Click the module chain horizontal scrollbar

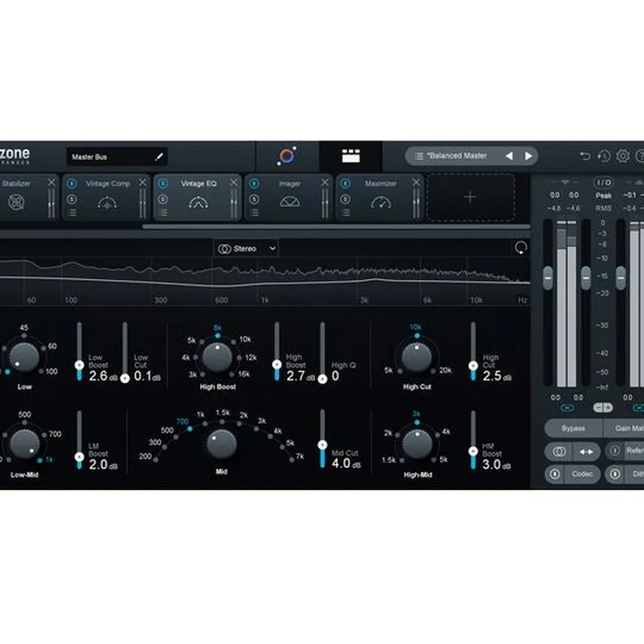pos(336,226)
